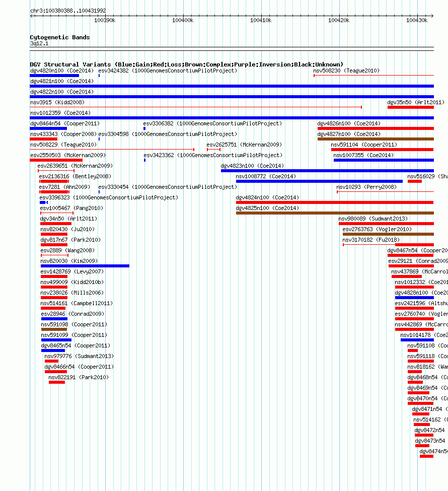Viewport: 448px width, 491px height.
Task: Click dgv8472n54 variant label
Action: (x=429, y=431)
